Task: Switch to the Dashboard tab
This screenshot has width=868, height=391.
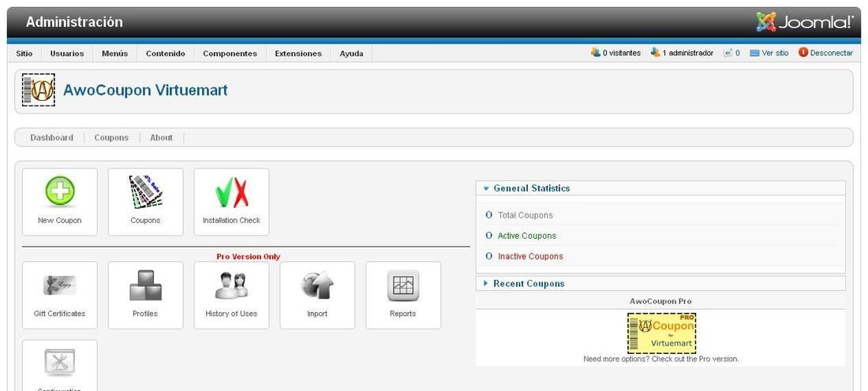Action: (x=51, y=138)
